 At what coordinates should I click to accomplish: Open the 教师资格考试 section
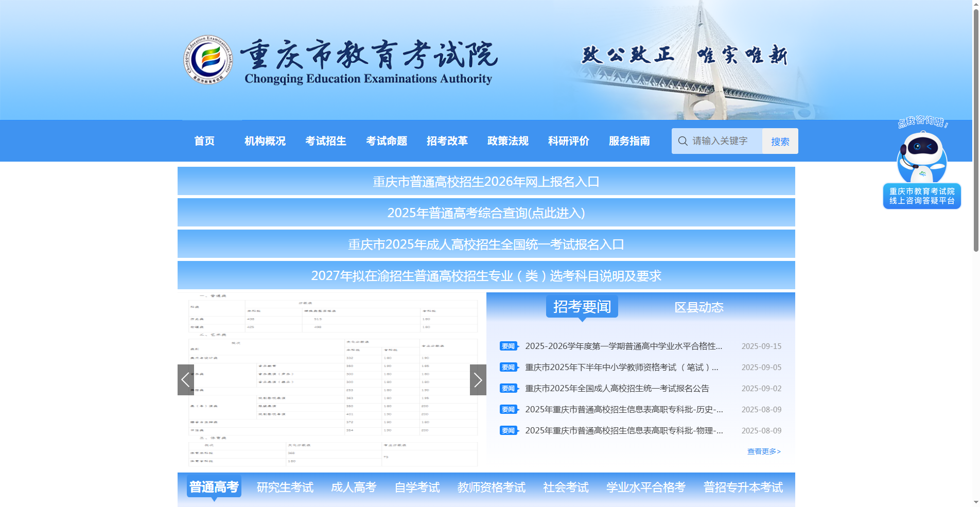(492, 487)
